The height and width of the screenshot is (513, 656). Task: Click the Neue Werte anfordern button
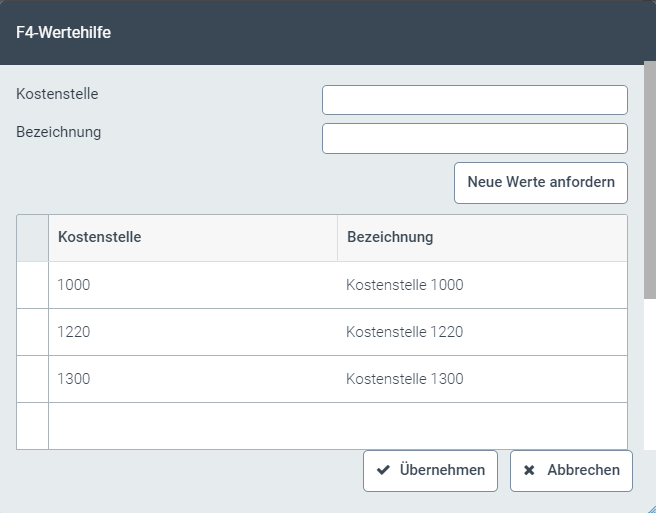pyautogui.click(x=541, y=183)
